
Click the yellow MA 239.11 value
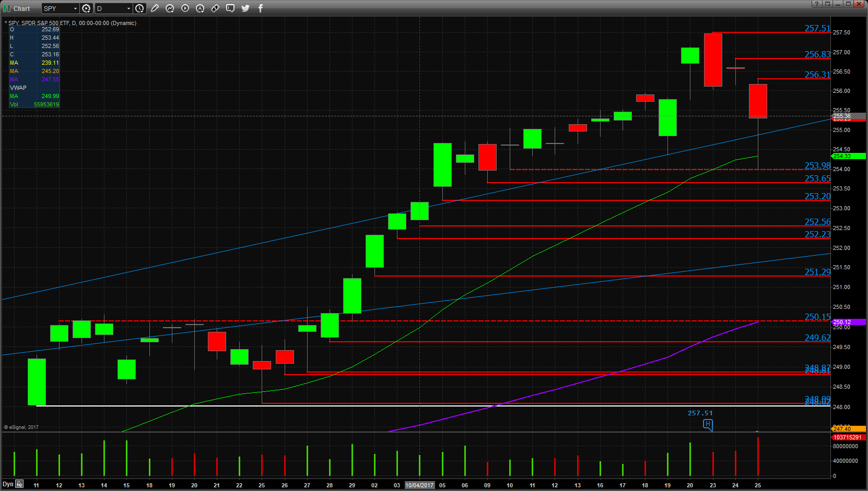click(x=50, y=63)
